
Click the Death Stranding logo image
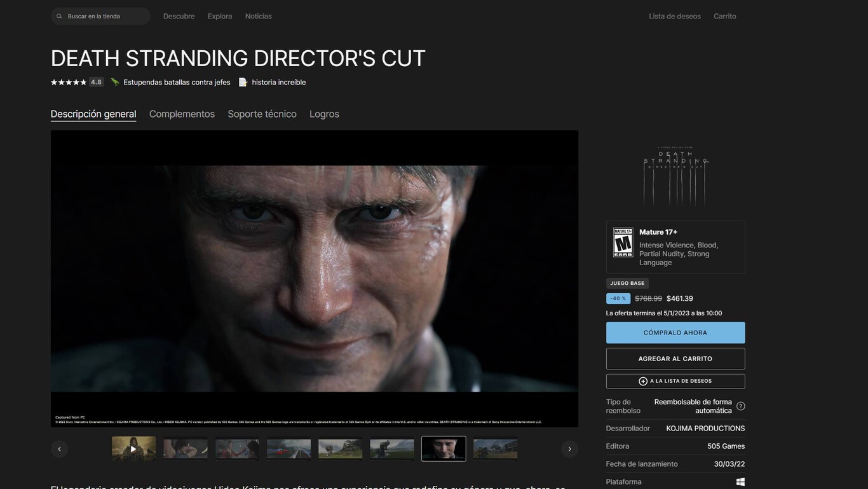coord(675,175)
